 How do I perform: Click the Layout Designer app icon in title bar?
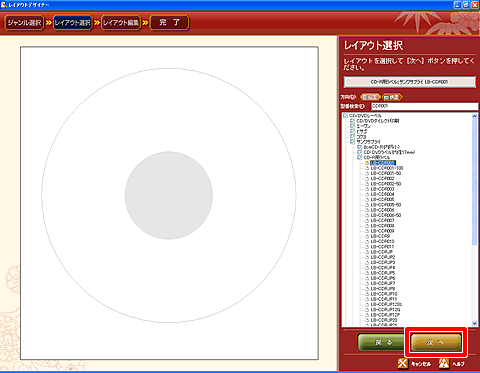(4, 5)
